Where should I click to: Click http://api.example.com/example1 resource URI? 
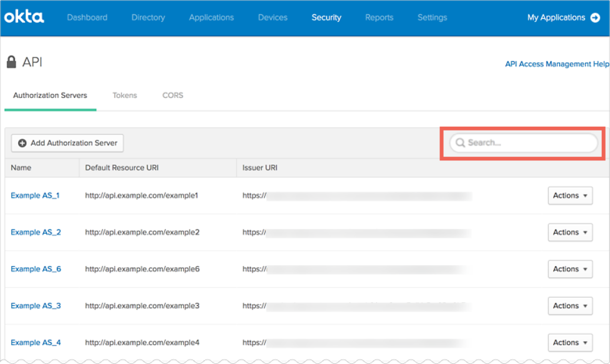point(142,195)
